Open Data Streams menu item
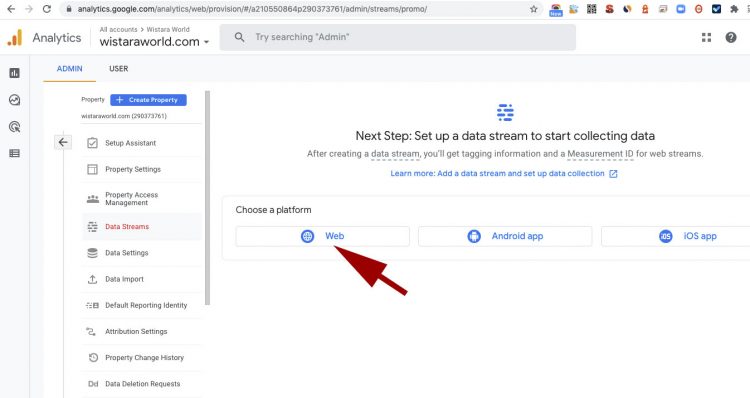Image resolution: width=750 pixels, height=398 pixels. click(142, 226)
